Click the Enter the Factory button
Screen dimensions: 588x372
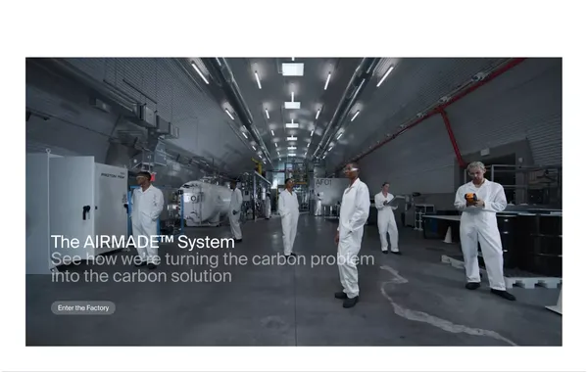[x=83, y=307]
